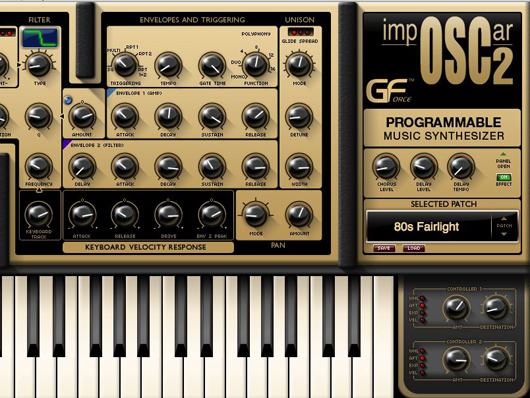Click the Delay Tempo knob
Image resolution: width=530 pixels, height=398 pixels.
(461, 167)
